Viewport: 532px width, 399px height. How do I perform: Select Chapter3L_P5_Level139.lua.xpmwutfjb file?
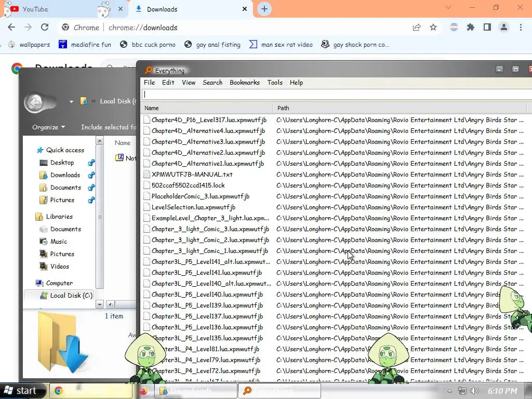click(x=207, y=305)
